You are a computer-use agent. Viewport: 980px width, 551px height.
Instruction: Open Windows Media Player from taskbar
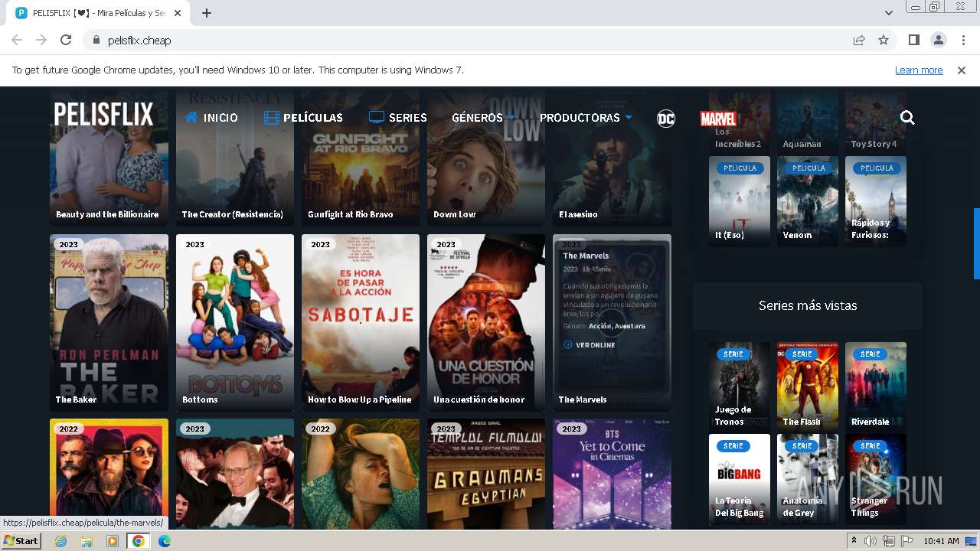point(113,541)
